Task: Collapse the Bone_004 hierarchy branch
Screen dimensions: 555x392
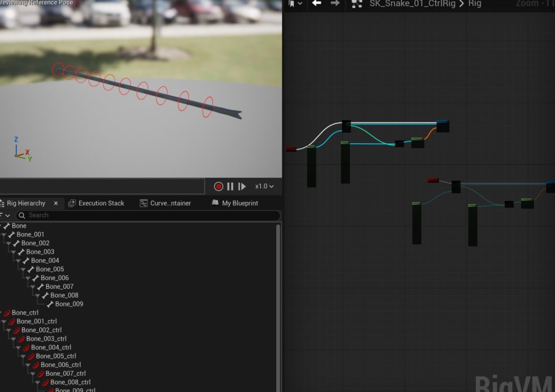Action: tap(19, 261)
